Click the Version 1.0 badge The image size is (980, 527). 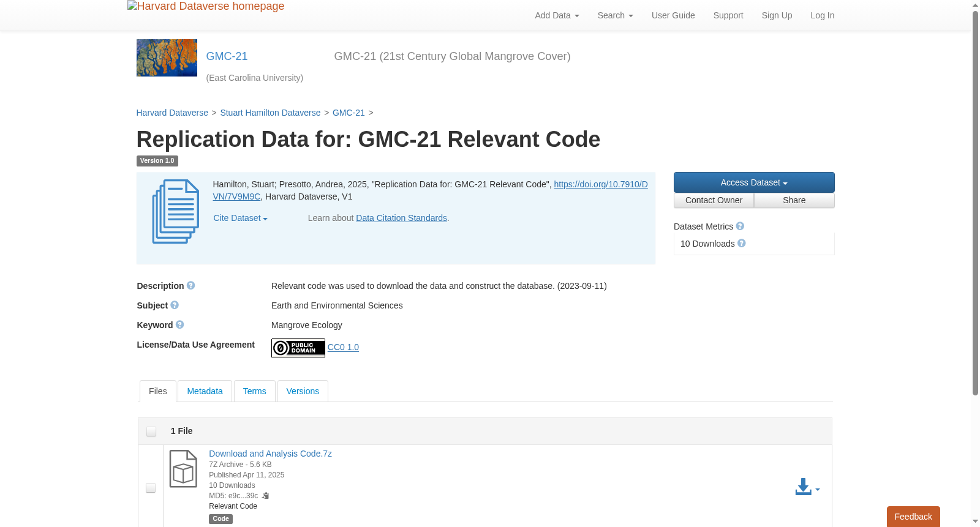[157, 161]
